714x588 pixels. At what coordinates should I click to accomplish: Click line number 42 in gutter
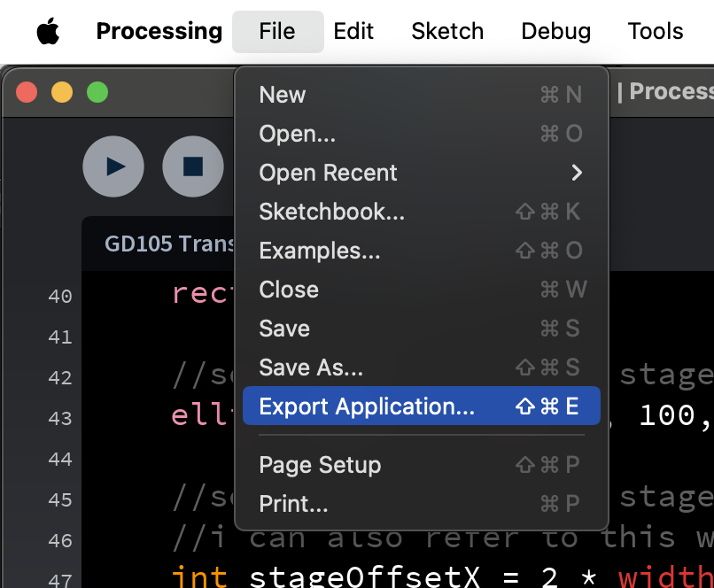pos(60,378)
